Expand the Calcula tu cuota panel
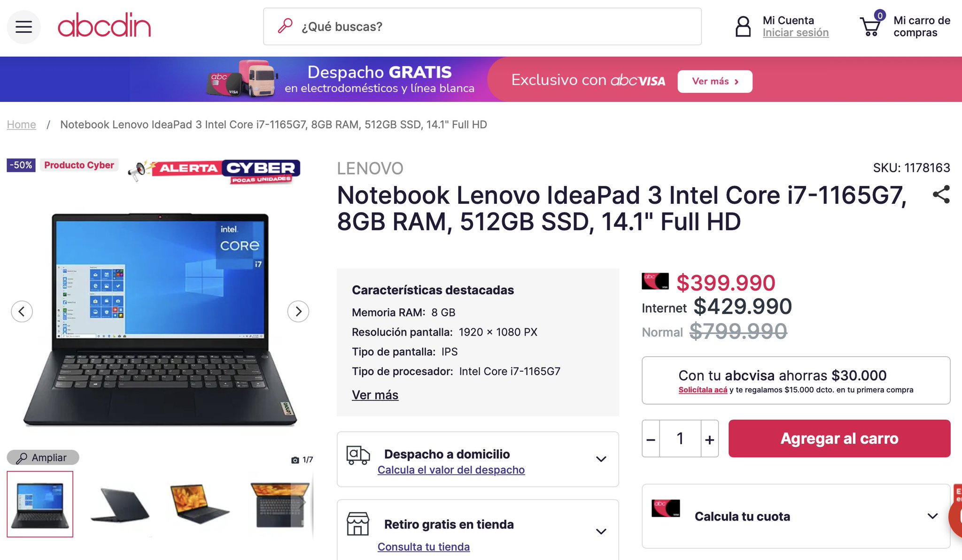Viewport: 962px width, 560px height. 796,516
